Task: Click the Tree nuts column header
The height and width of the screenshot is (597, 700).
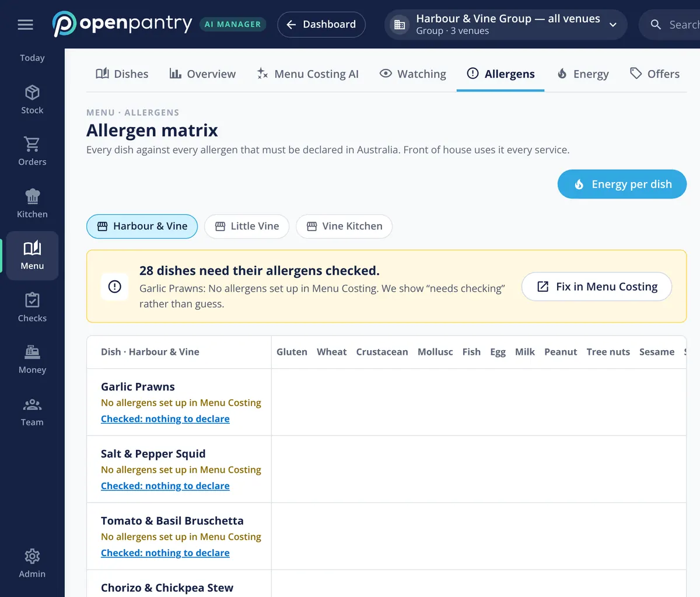Action: pyautogui.click(x=608, y=352)
